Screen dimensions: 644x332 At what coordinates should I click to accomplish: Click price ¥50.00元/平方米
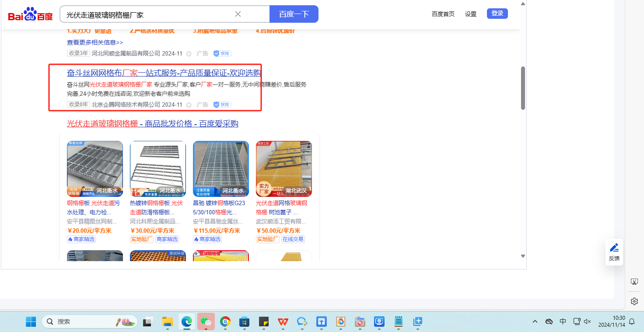(278, 231)
